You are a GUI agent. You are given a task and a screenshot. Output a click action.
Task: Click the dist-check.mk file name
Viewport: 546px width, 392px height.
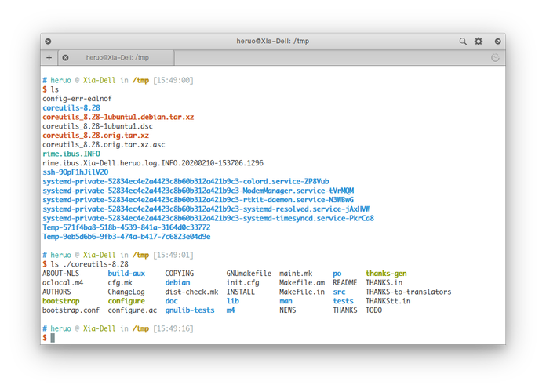[191, 292]
